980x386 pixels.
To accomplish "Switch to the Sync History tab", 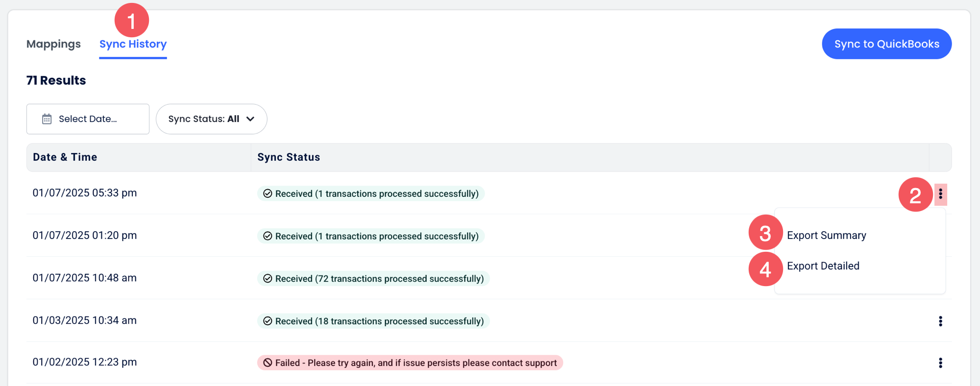I will (133, 44).
